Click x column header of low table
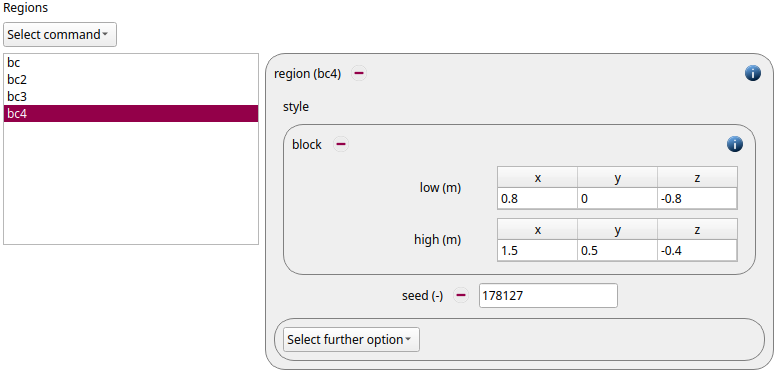The width and height of the screenshot is (778, 374). click(x=537, y=178)
